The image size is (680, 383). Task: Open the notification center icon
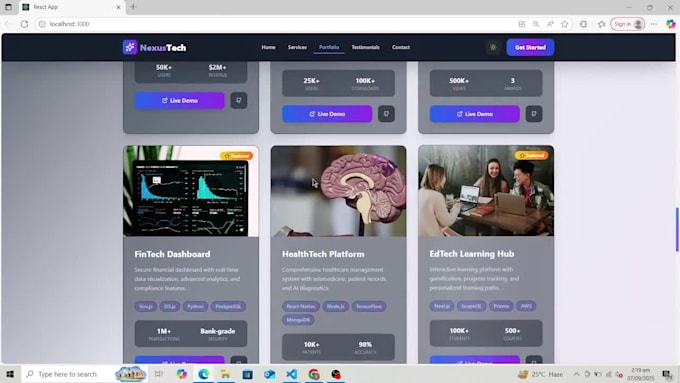point(667,374)
